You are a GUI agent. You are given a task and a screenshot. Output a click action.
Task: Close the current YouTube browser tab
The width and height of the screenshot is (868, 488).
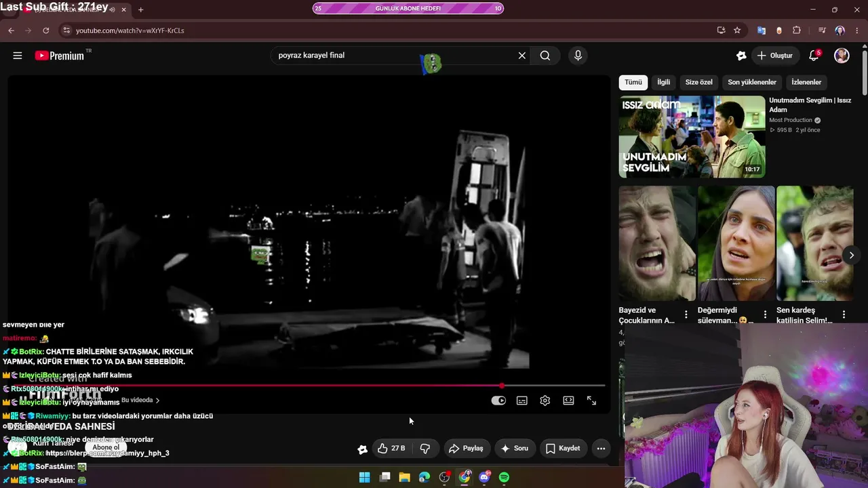[x=123, y=9]
